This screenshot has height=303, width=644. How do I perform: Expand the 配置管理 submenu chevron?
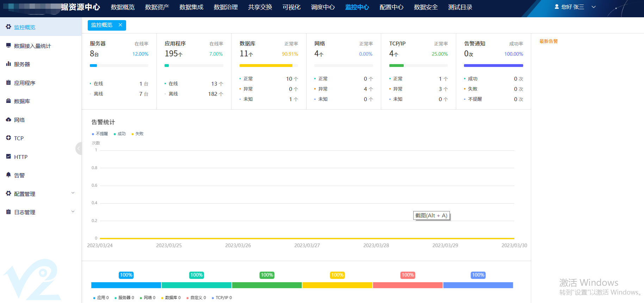[x=73, y=193]
